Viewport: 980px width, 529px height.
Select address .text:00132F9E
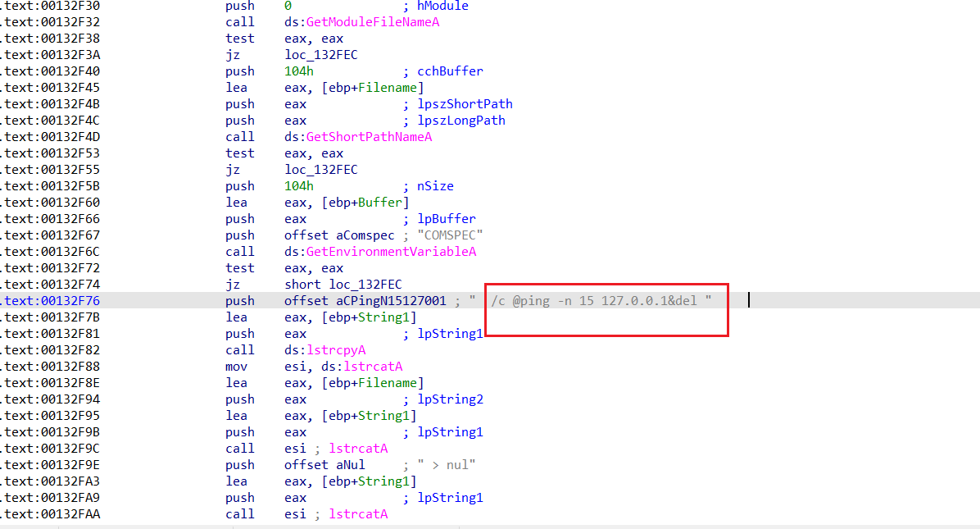tap(50, 465)
